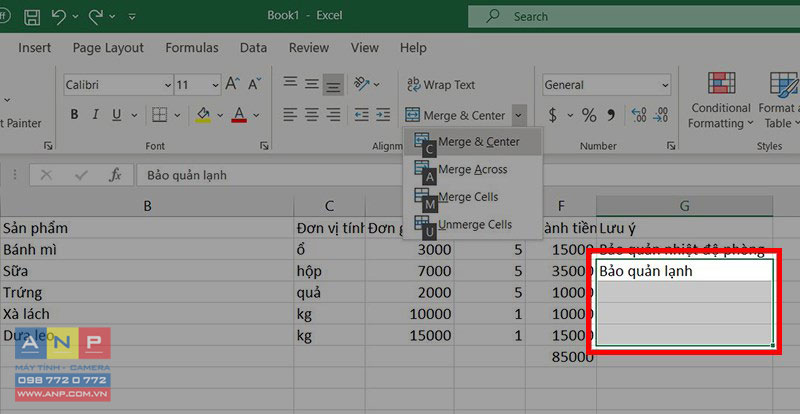The height and width of the screenshot is (414, 800).
Task: Open Customize Quick Access Toolbar dropdown
Action: pos(132,17)
